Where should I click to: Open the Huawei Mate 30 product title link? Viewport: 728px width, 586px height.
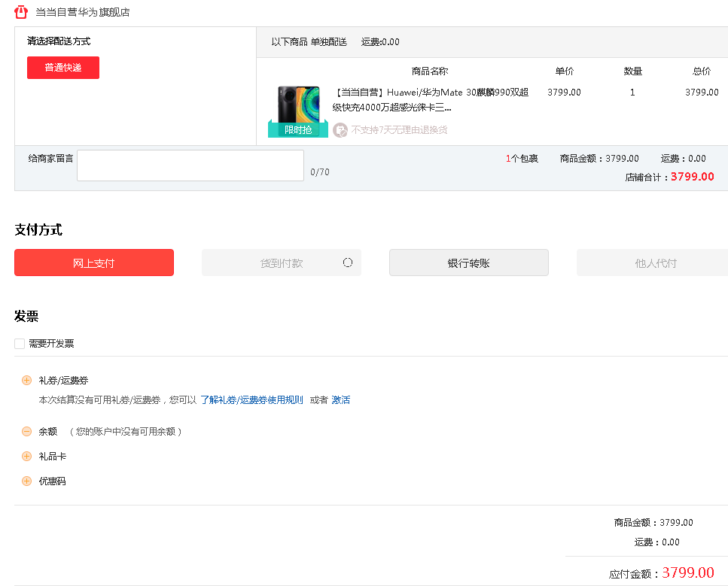click(x=431, y=100)
